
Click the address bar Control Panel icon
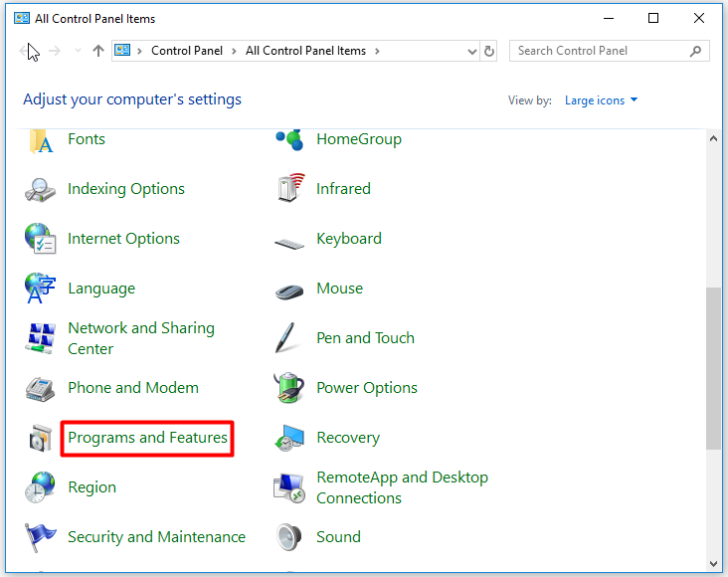click(122, 50)
